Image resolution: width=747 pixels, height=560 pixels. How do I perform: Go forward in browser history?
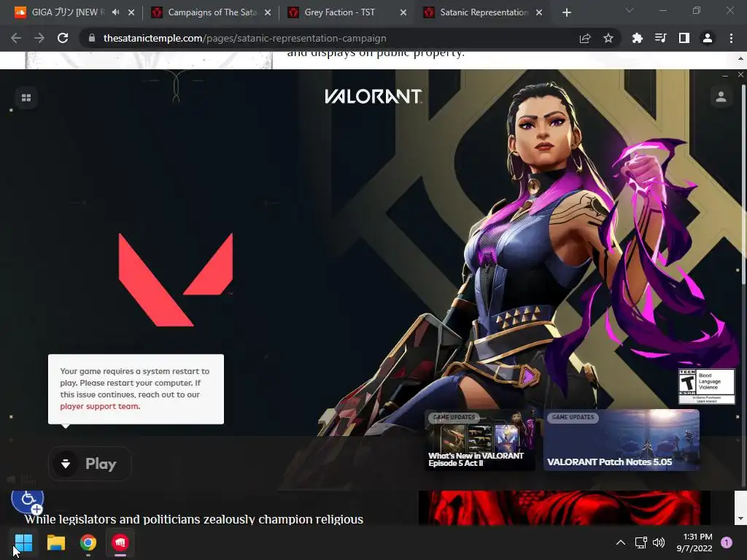[39, 38]
